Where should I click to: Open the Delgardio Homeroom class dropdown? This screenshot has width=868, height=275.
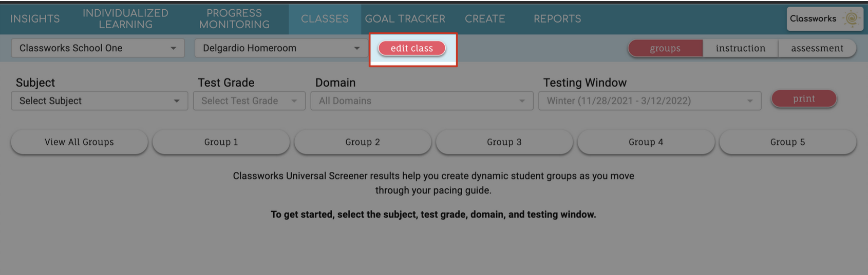click(x=281, y=48)
